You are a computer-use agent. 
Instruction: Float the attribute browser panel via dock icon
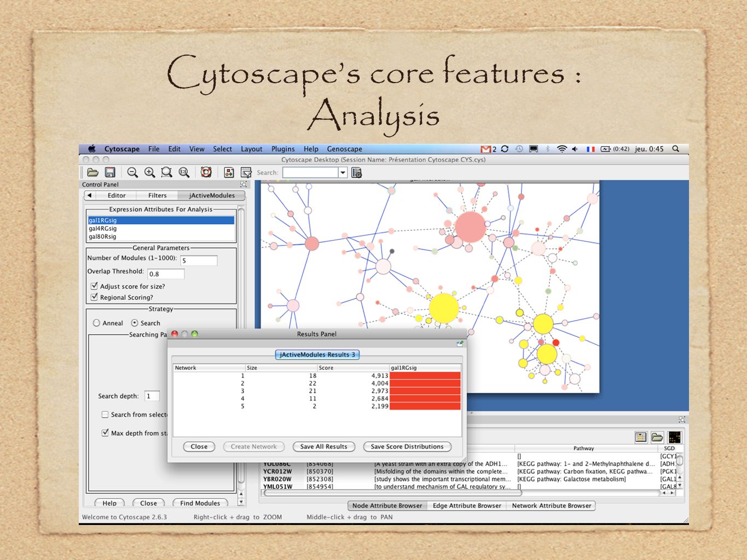[682, 419]
